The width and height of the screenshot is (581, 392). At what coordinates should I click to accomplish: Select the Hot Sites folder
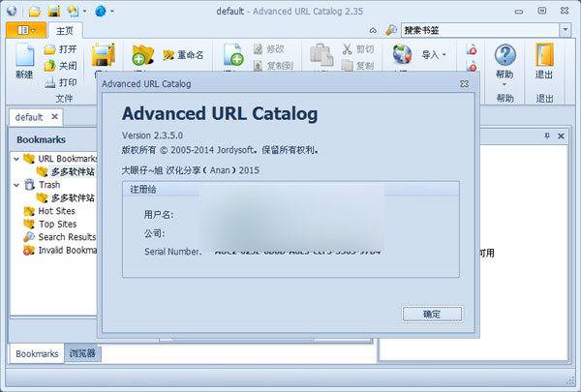pyautogui.click(x=49, y=211)
